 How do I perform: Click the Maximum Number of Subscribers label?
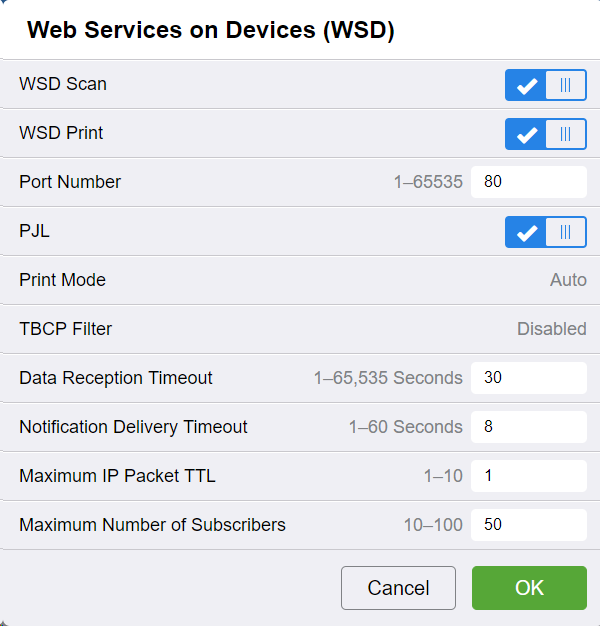tap(152, 525)
